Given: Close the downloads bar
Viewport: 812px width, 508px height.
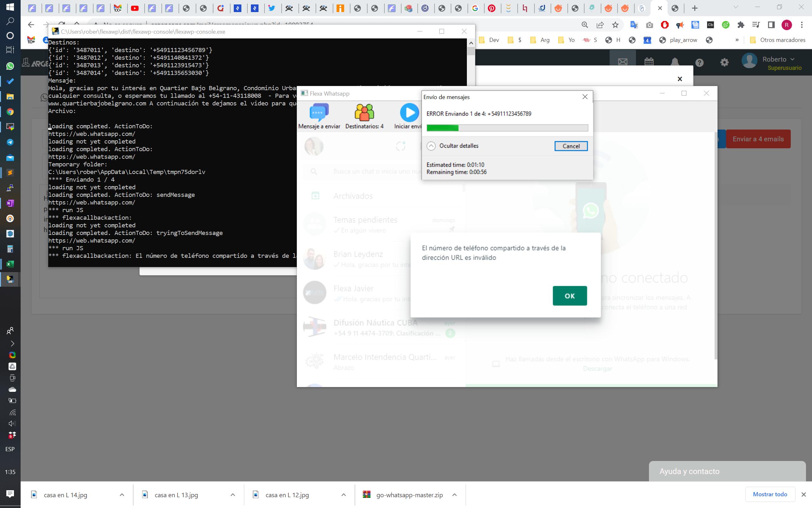Looking at the screenshot, I should tap(804, 495).
